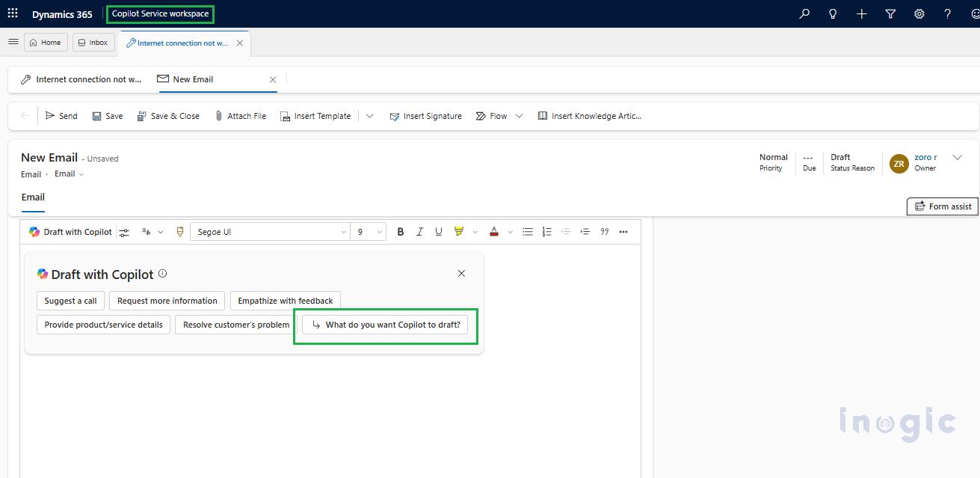Click the plus icon to create a new record

(861, 13)
